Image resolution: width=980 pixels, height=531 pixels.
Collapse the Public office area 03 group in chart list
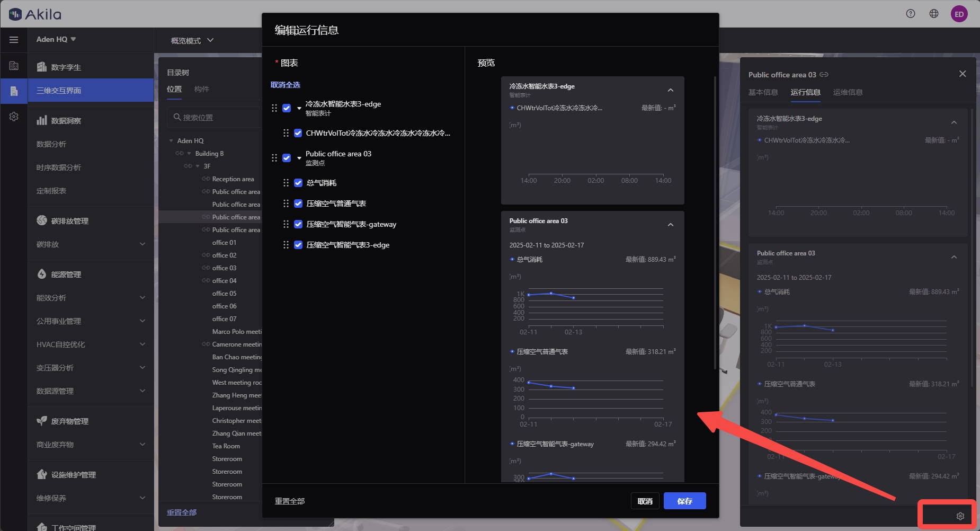(x=299, y=158)
